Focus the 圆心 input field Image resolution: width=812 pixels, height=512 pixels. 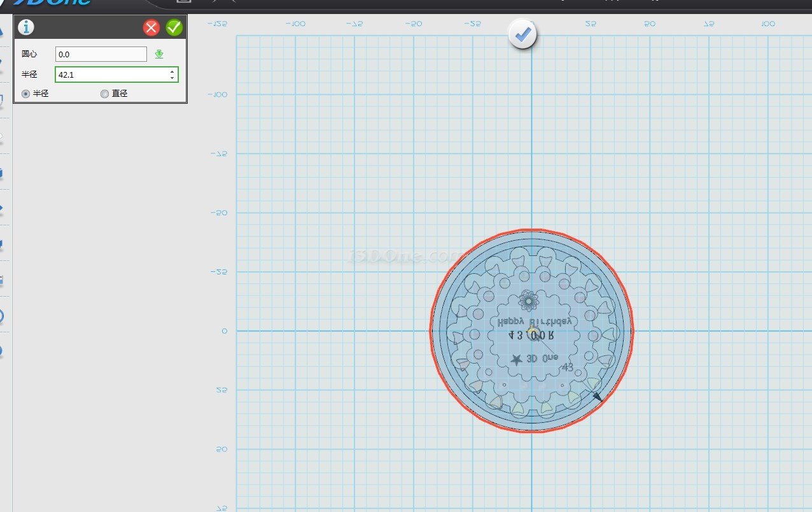tap(101, 55)
